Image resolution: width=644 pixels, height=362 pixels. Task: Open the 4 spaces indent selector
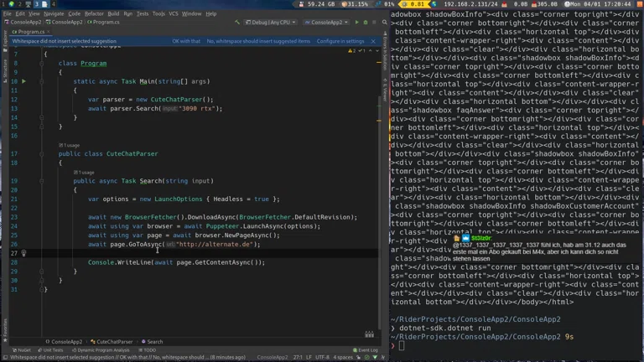tap(342, 358)
